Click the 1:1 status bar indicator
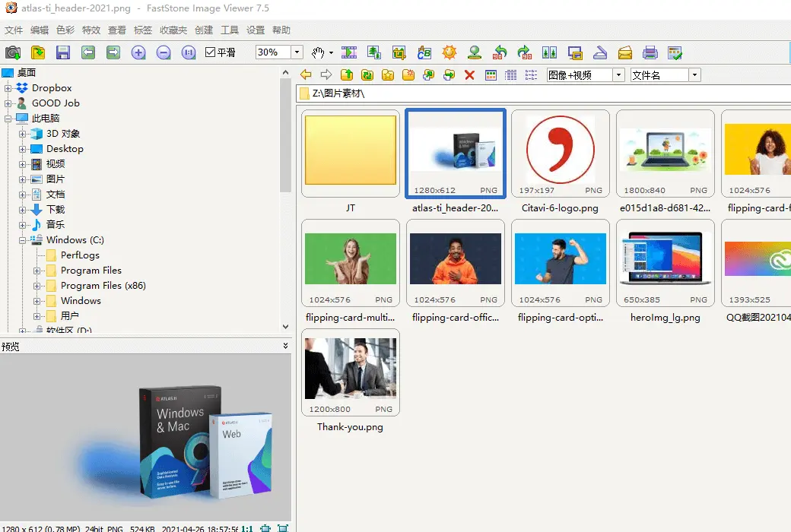This screenshot has width=791, height=532. coord(247,528)
